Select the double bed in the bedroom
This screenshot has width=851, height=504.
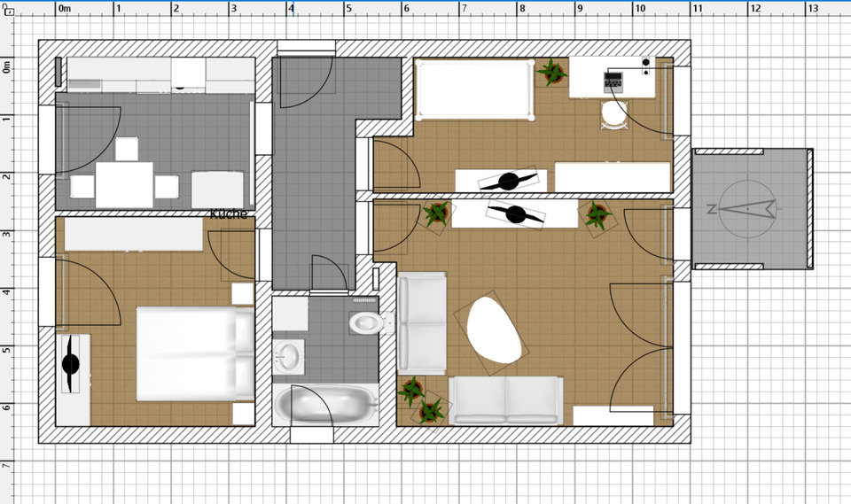(x=193, y=353)
